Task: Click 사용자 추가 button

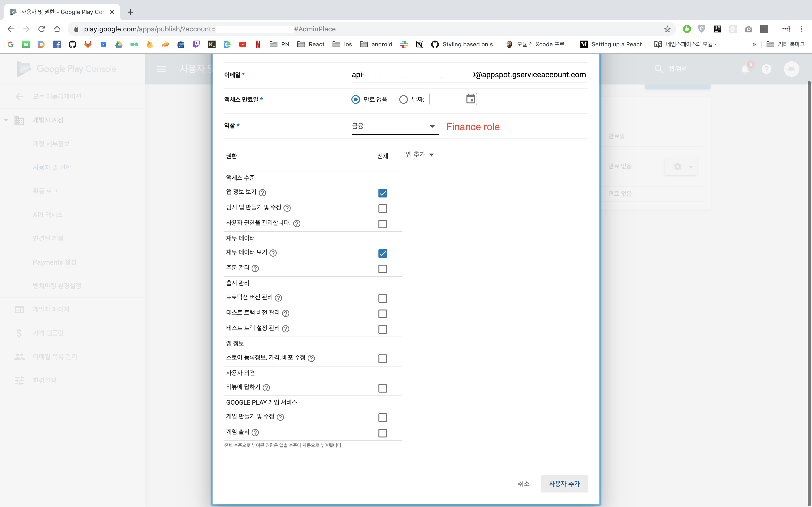Action: click(x=564, y=484)
